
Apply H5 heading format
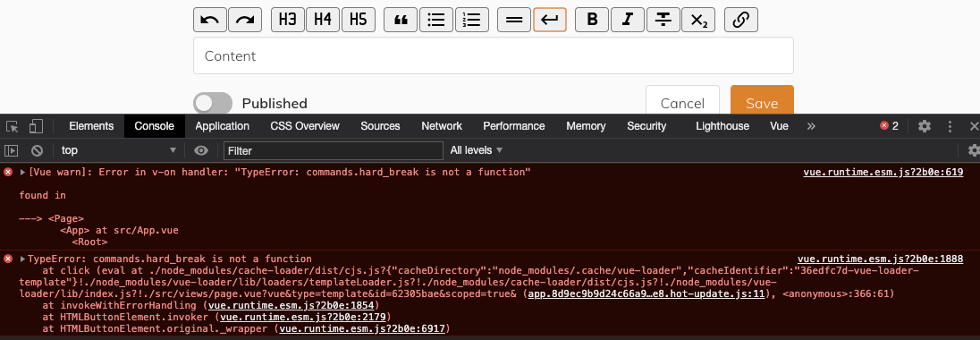pyautogui.click(x=359, y=20)
